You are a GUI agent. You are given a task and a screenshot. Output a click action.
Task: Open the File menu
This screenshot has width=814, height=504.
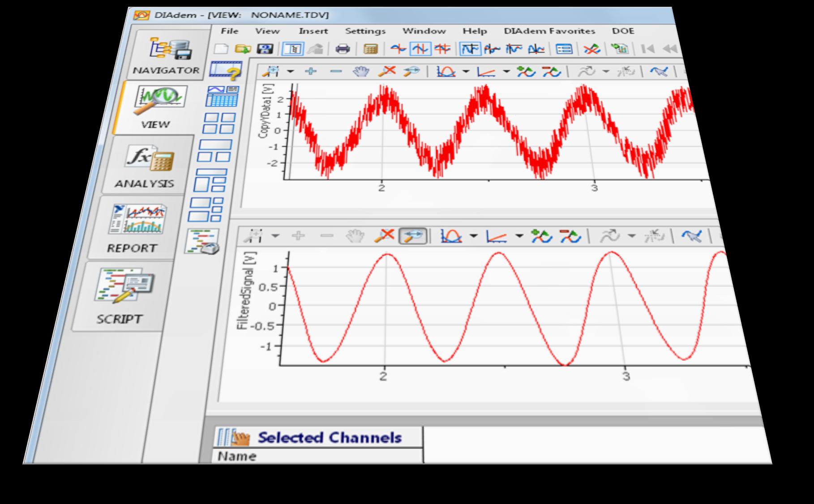click(230, 31)
